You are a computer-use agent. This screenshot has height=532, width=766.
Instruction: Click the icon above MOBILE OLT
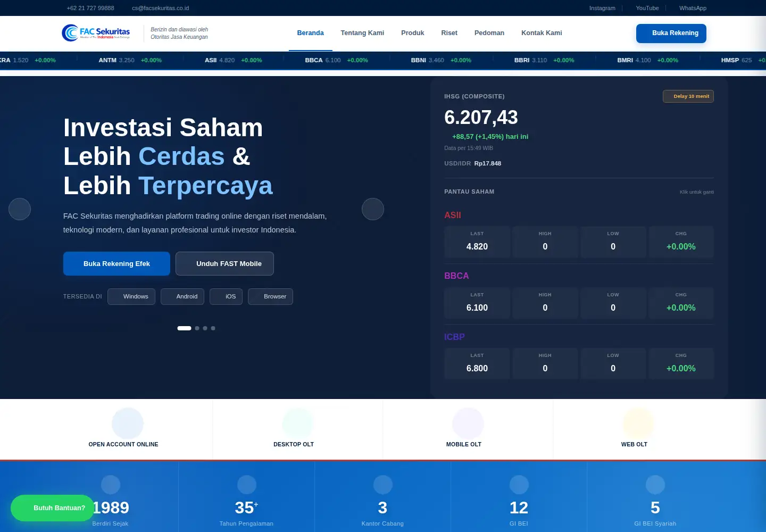tap(468, 423)
